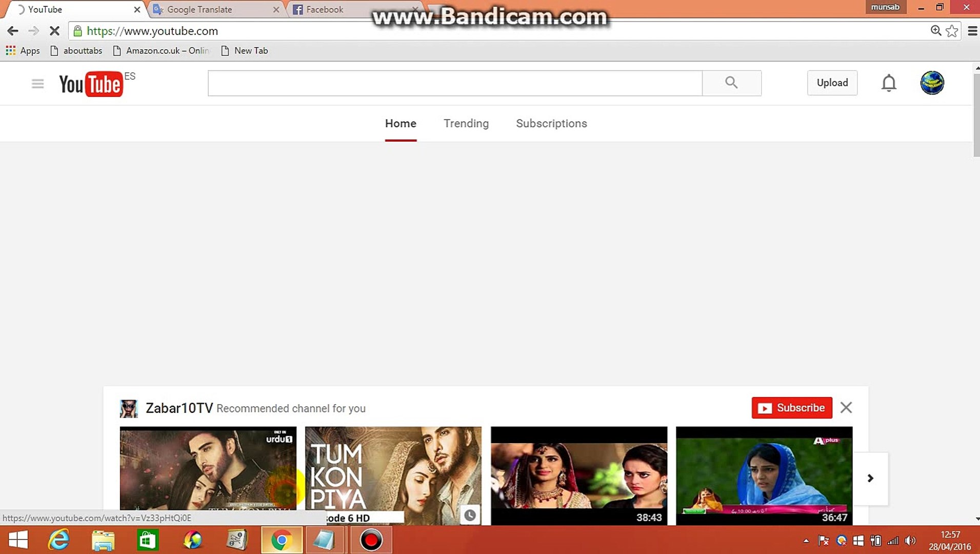Open File Explorer from the taskbar
980x554 pixels.
(103, 540)
